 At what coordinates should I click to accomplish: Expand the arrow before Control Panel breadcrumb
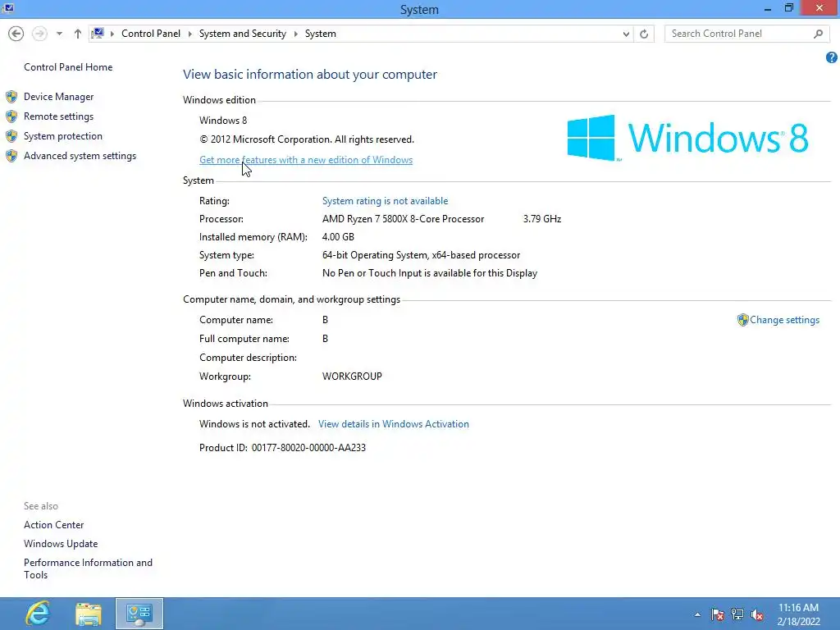112,34
